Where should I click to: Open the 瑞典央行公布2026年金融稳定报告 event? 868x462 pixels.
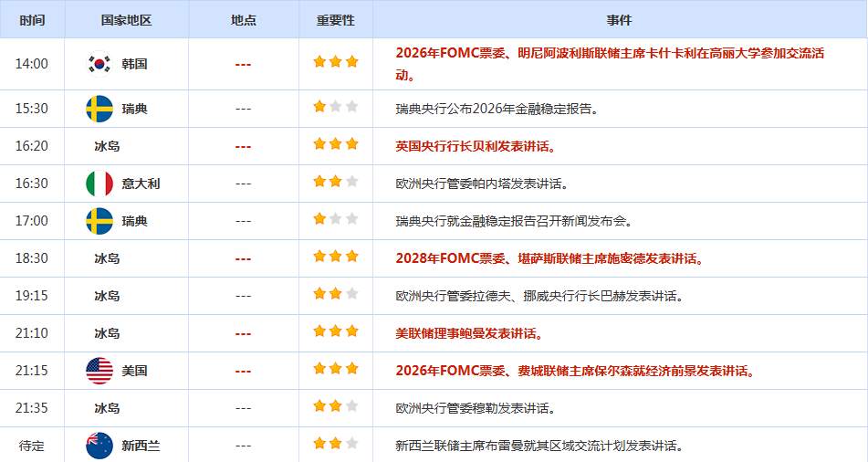(x=497, y=109)
